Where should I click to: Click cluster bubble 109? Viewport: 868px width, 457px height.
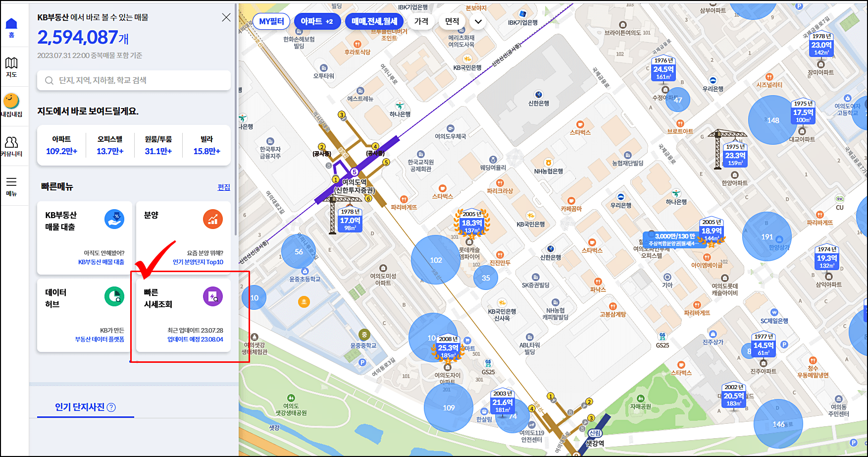click(x=449, y=408)
